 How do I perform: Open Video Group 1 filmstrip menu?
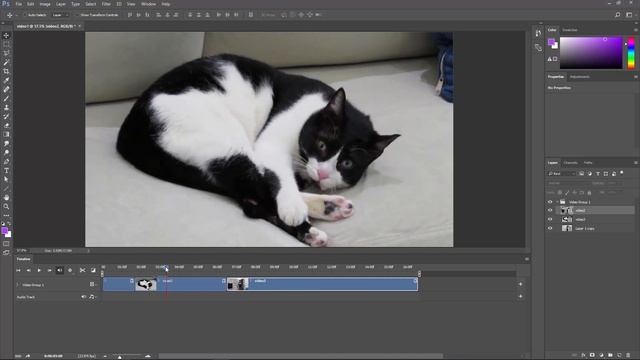click(x=93, y=284)
